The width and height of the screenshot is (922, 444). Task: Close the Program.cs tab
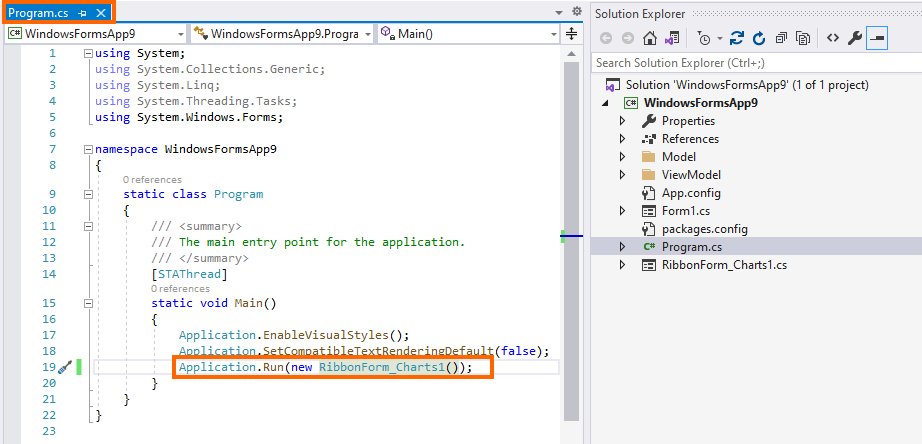[101, 12]
